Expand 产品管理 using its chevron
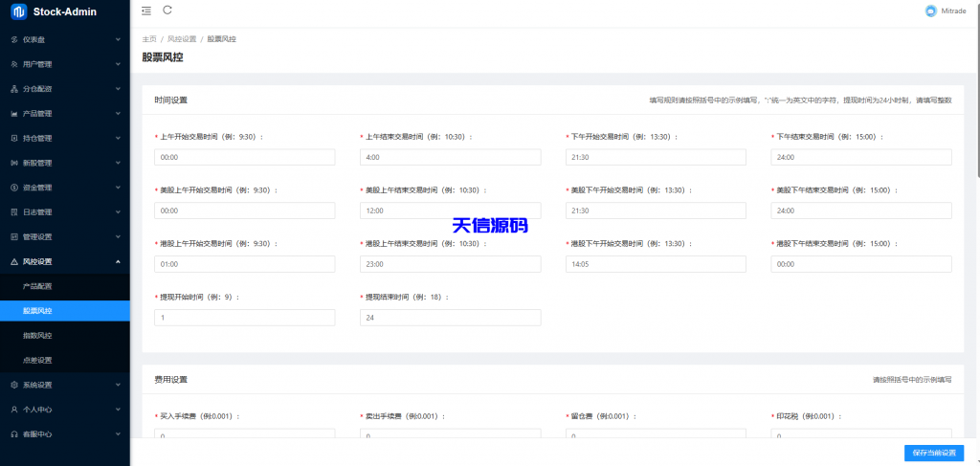Viewport: 980px width, 466px height. [118, 114]
